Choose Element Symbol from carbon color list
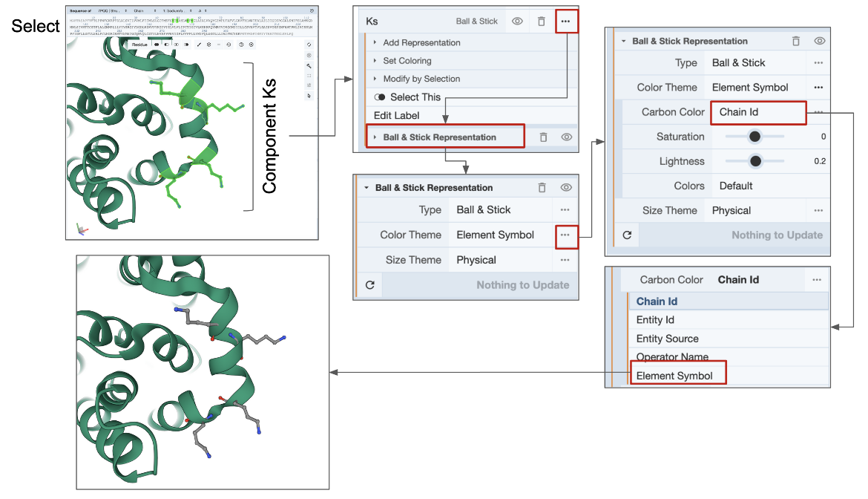Screen dimensions: 868x499 click(x=674, y=376)
